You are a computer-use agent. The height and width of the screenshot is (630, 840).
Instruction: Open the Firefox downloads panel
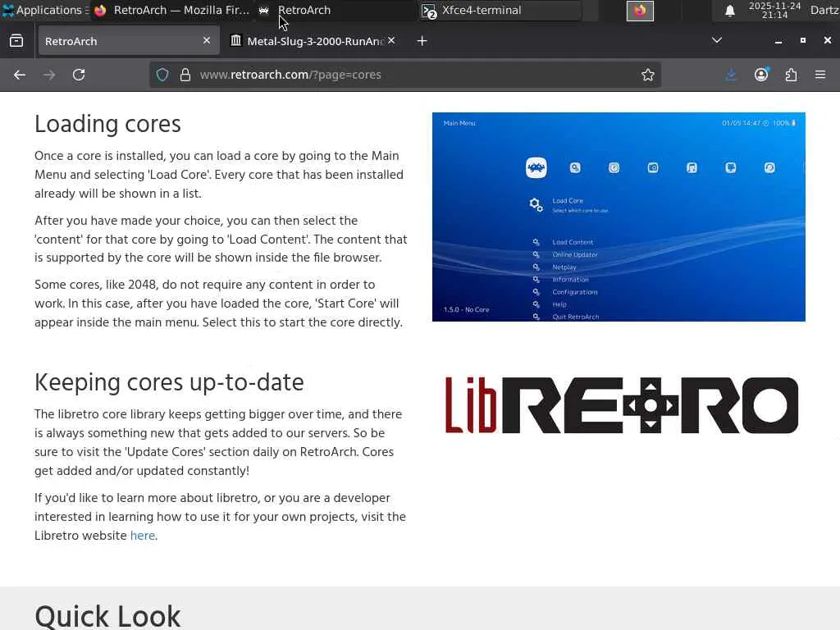731,75
